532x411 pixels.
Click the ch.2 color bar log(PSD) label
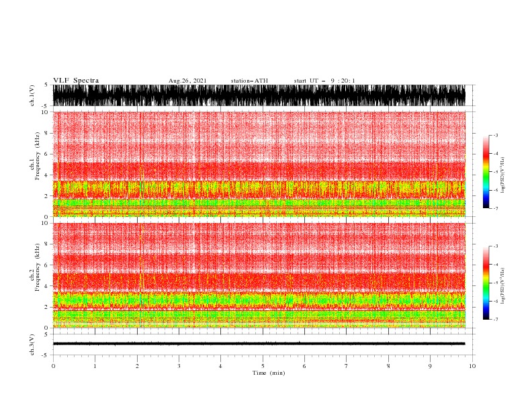(502, 286)
